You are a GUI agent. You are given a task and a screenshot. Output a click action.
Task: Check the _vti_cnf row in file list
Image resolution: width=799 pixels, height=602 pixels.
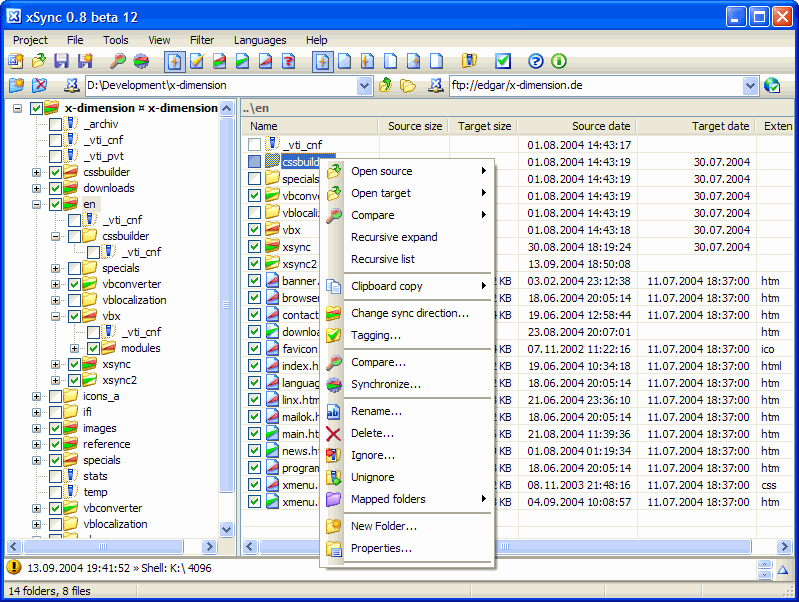click(254, 145)
